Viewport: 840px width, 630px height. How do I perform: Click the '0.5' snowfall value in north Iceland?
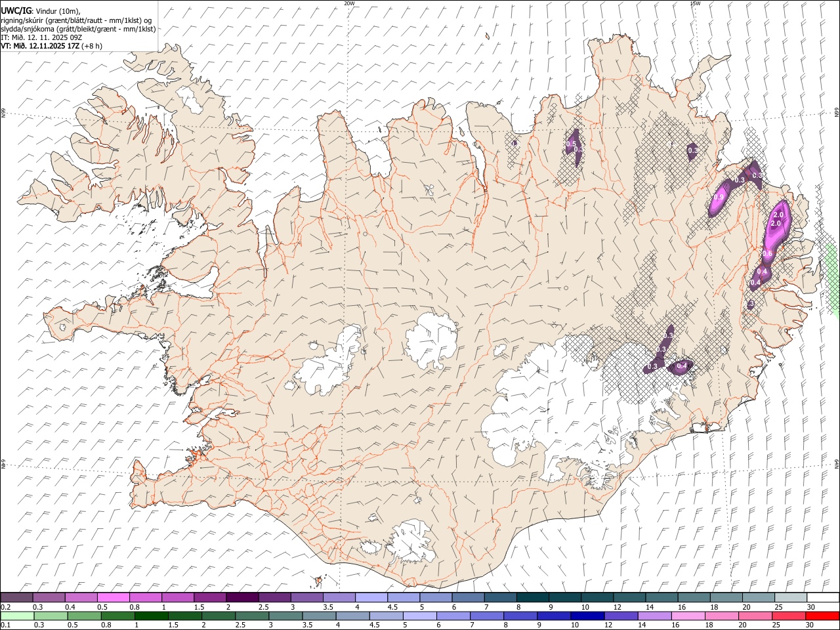point(571,144)
